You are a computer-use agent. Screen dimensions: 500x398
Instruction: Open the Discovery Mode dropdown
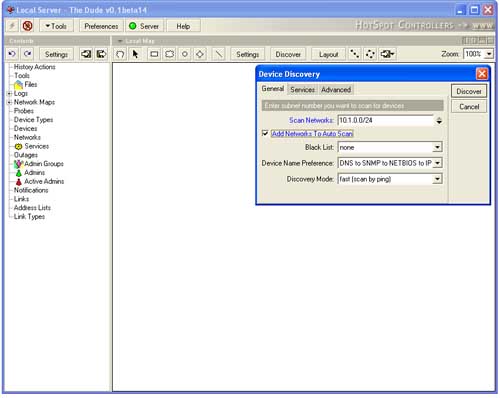click(437, 179)
